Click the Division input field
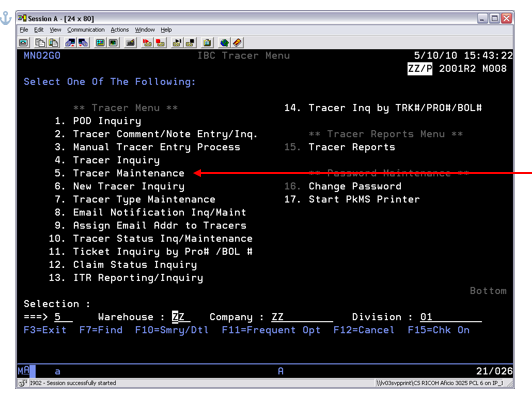532x401 pixels. pyautogui.click(x=451, y=317)
